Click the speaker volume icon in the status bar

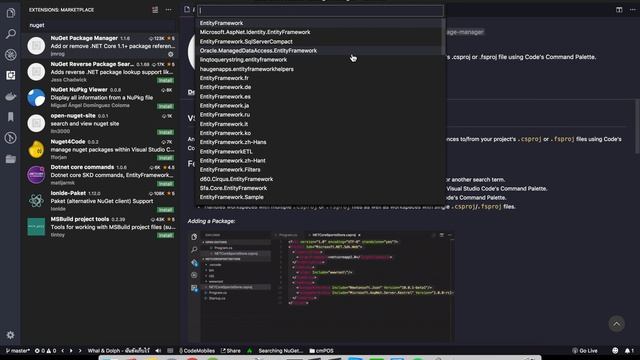coord(158,351)
